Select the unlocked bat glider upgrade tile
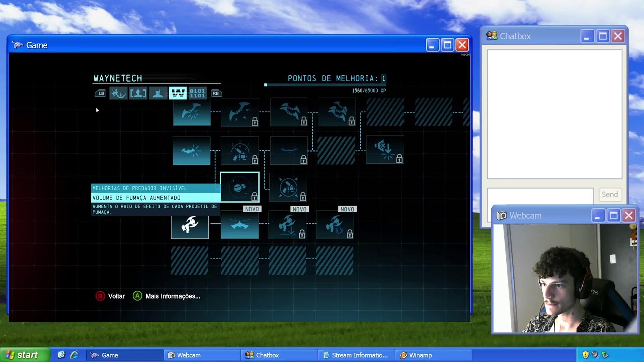The width and height of the screenshot is (644, 362). pyautogui.click(x=240, y=225)
